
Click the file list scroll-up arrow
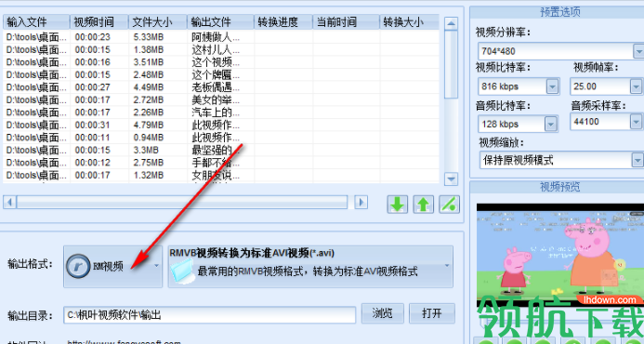click(452, 23)
